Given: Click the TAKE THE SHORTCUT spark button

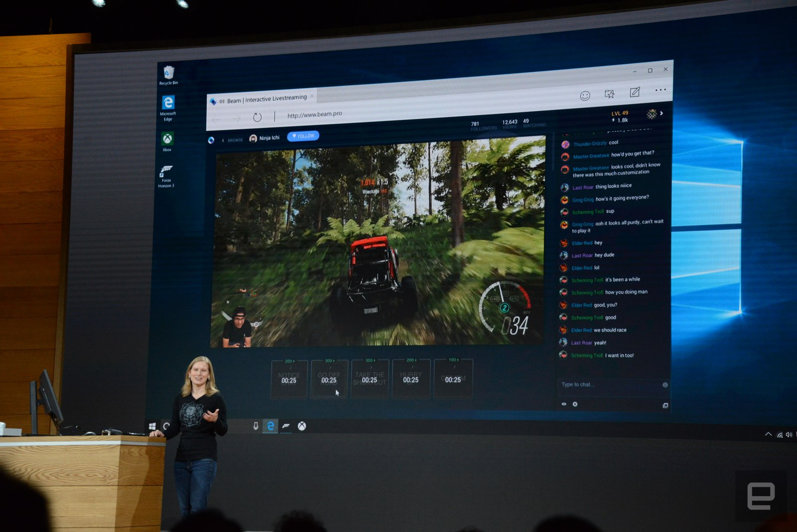Looking at the screenshot, I should coord(370,379).
